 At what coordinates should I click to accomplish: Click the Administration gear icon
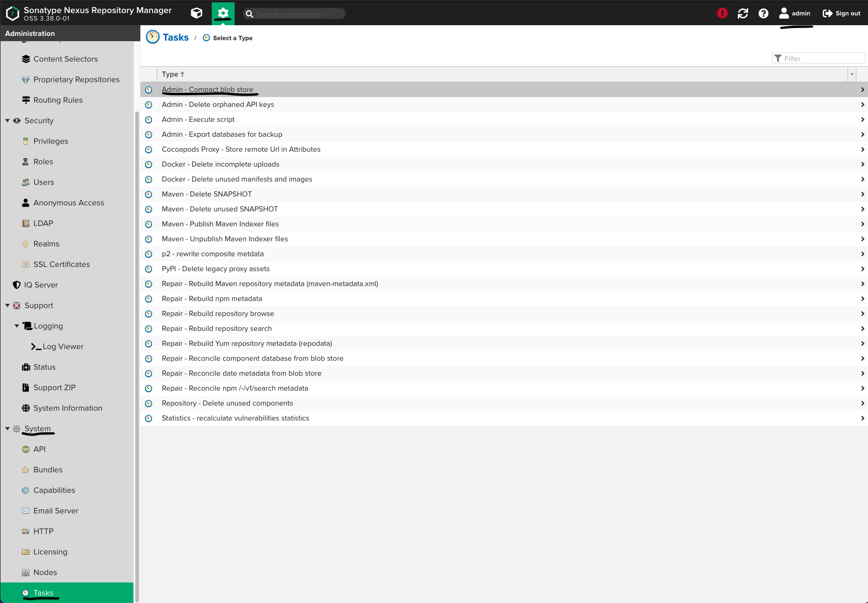click(x=223, y=13)
